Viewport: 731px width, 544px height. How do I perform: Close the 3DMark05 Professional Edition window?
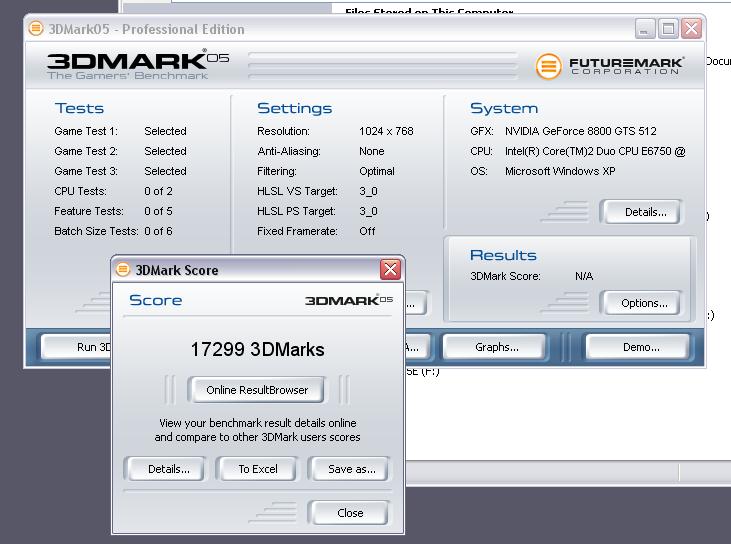pos(691,29)
